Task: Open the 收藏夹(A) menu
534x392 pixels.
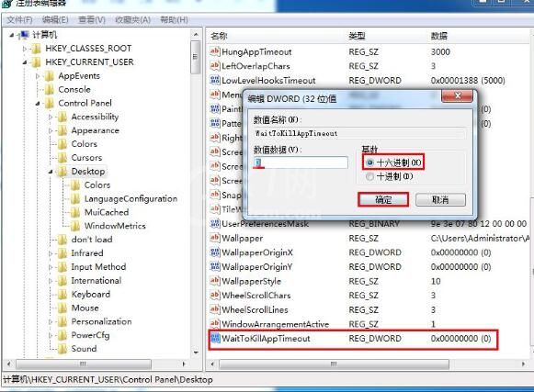Action: coord(132,19)
